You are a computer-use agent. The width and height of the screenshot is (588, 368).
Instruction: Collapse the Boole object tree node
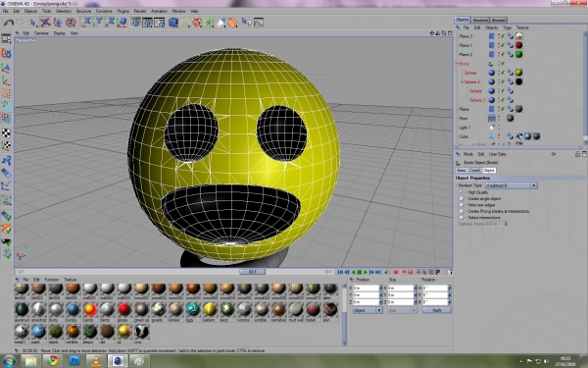coord(457,64)
